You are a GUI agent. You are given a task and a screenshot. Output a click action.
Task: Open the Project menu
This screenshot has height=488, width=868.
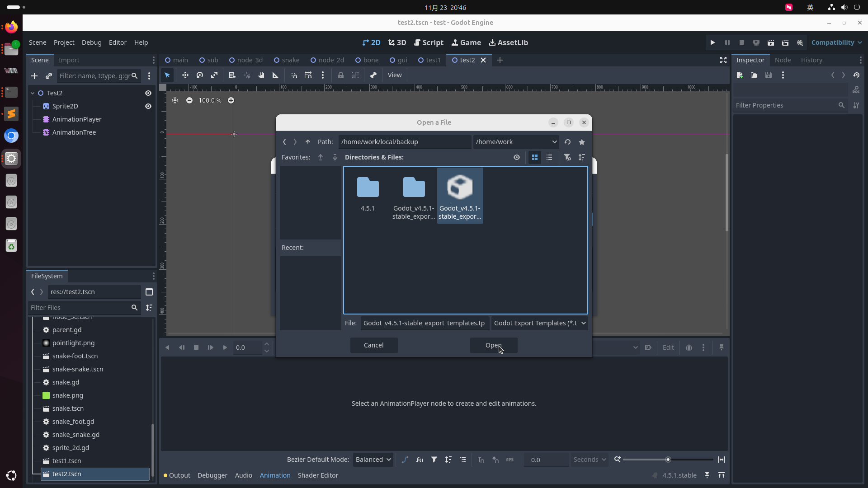click(x=64, y=42)
